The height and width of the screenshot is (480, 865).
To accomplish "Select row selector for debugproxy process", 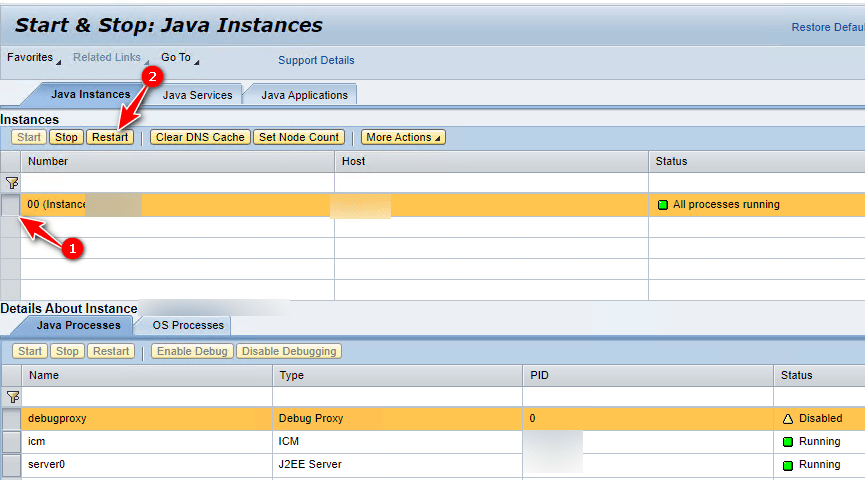I will [11, 419].
